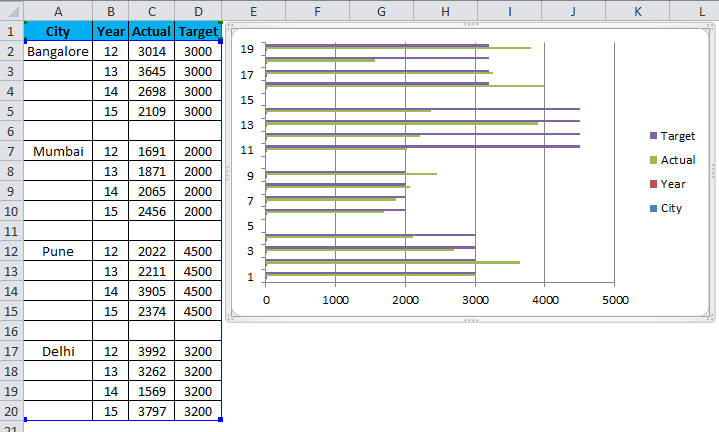Click the cell with value 1569
Screen dimensions: 719x432
pos(152,391)
